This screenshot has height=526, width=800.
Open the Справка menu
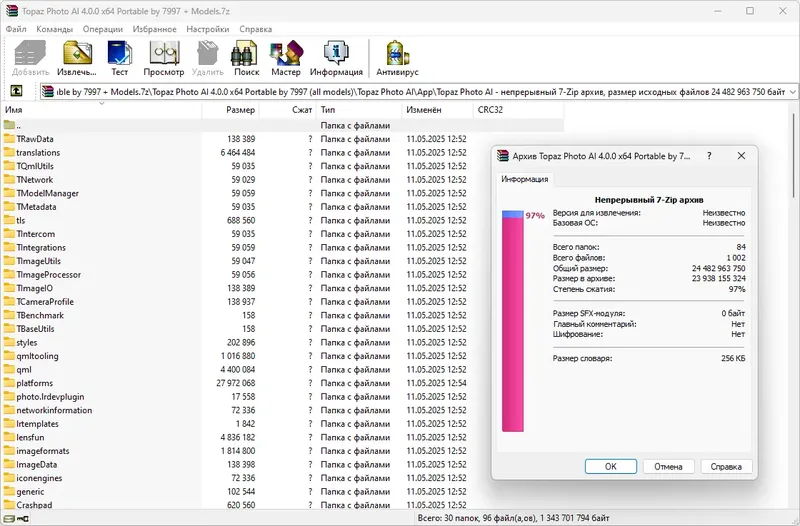256,29
